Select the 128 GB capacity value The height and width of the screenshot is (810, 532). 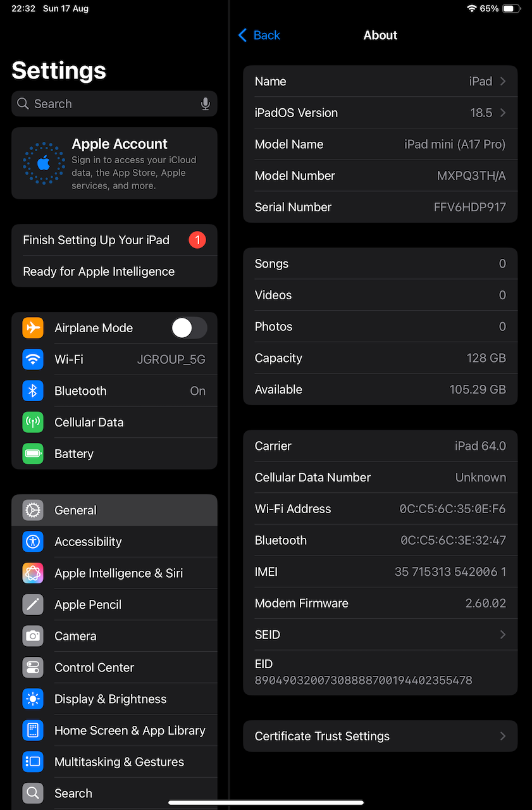[486, 358]
